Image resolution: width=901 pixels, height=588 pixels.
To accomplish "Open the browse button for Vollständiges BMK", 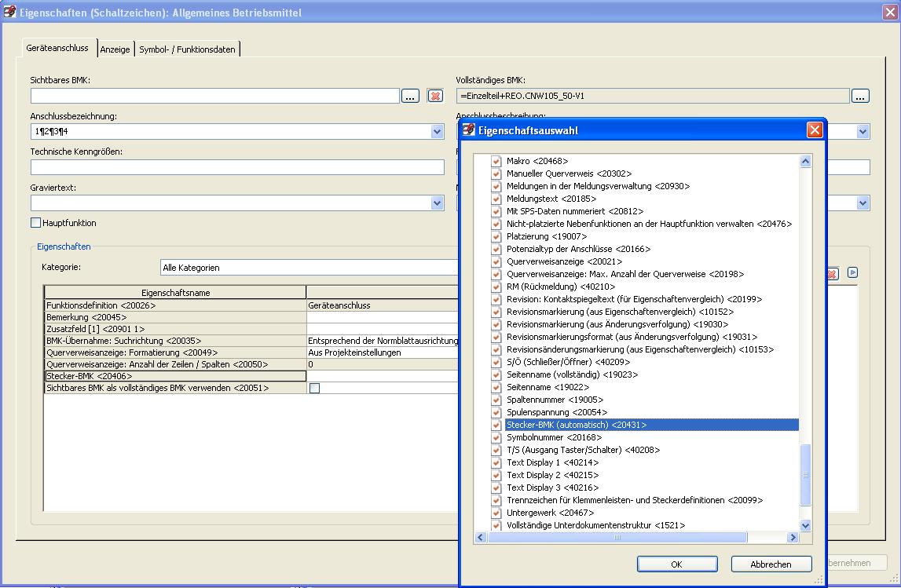I will click(860, 96).
